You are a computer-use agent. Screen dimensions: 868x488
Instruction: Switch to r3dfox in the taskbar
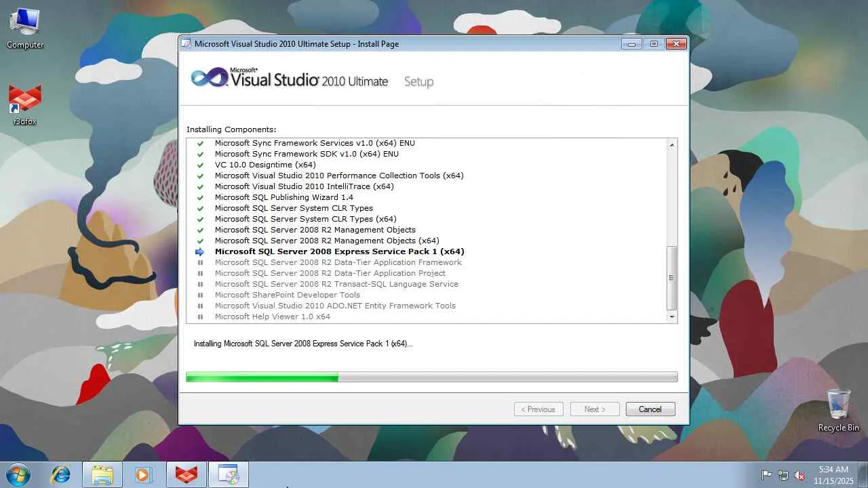186,474
